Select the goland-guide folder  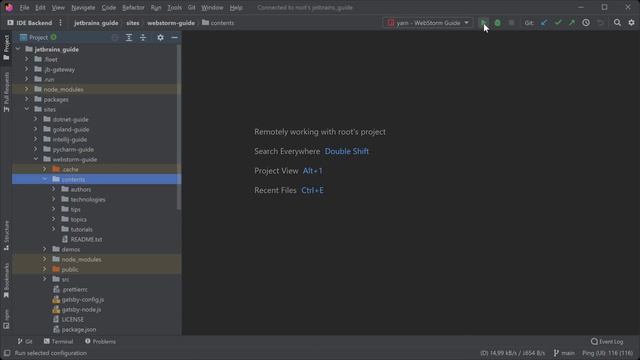pyautogui.click(x=71, y=129)
